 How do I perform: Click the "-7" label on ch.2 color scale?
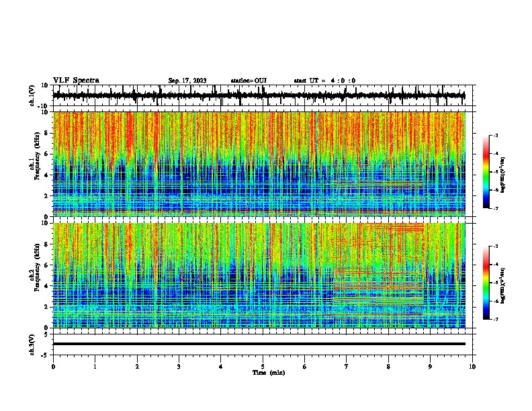(496, 320)
